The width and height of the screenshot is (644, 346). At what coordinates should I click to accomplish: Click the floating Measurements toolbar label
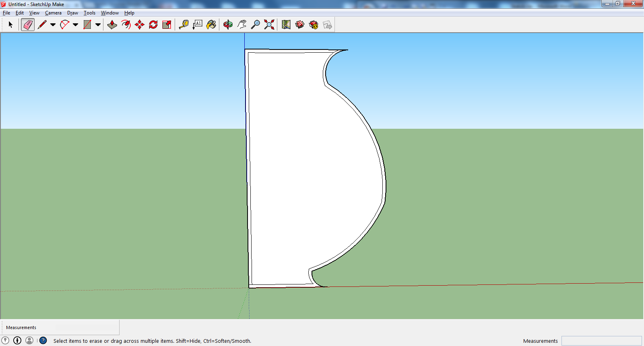tap(21, 327)
